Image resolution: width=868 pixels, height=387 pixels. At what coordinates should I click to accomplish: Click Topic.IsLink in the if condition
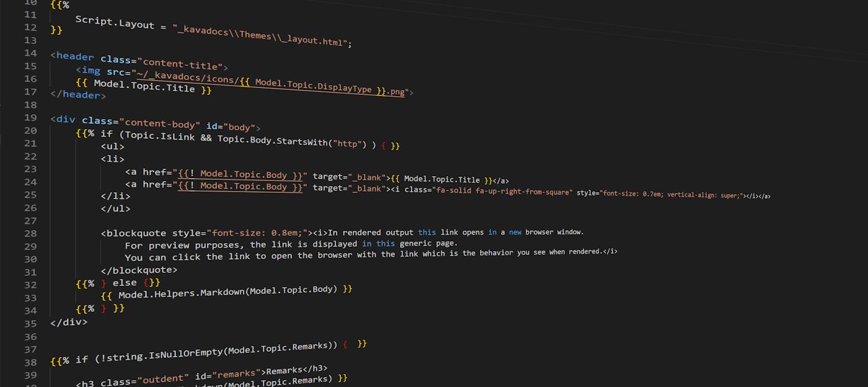coord(160,135)
